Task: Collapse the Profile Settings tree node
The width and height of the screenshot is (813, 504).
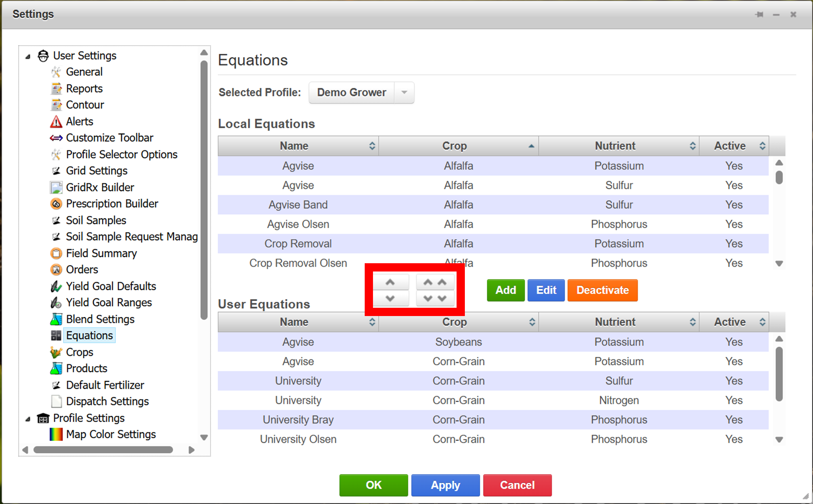Action: pos(28,418)
